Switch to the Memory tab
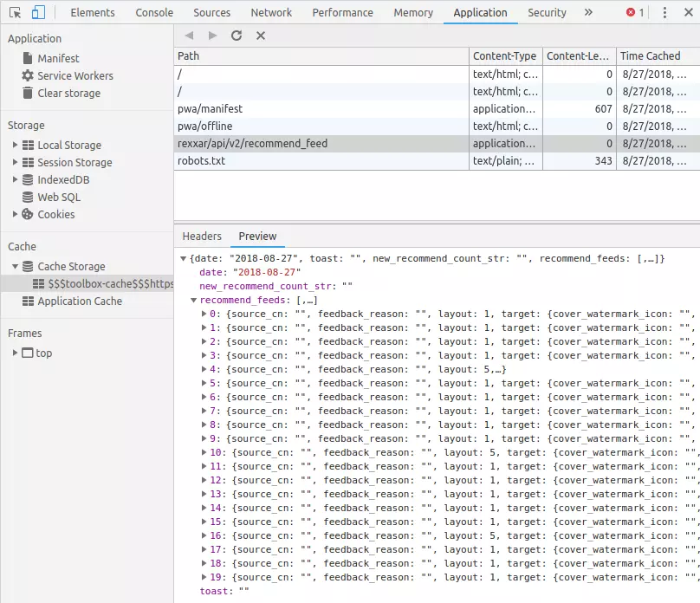The height and width of the screenshot is (603, 700). [413, 12]
